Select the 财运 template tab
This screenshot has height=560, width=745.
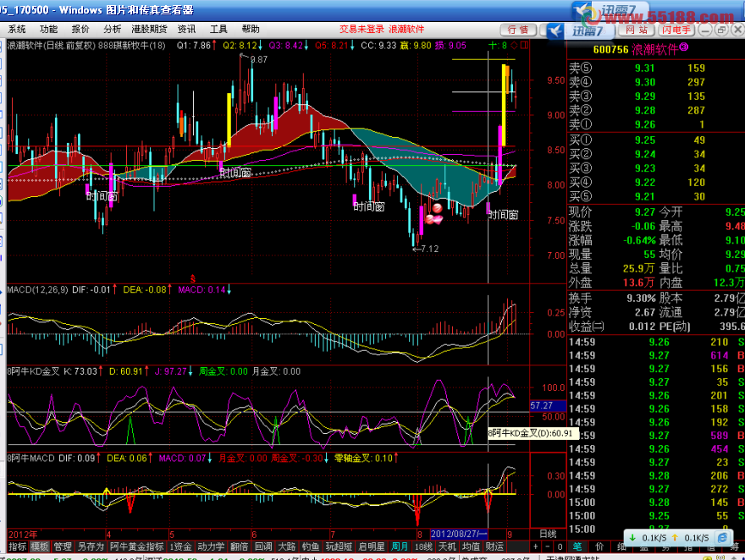(494, 546)
